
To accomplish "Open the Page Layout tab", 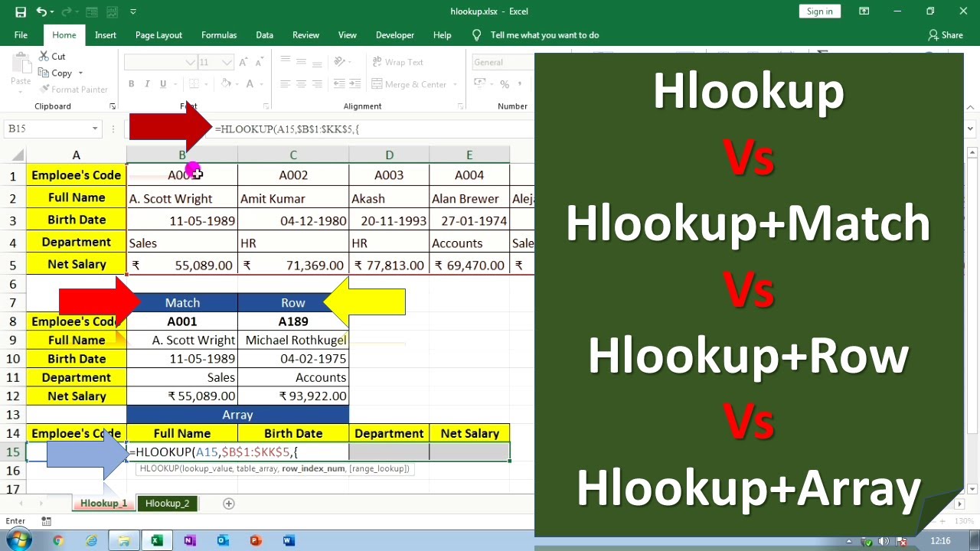I will coord(158,35).
